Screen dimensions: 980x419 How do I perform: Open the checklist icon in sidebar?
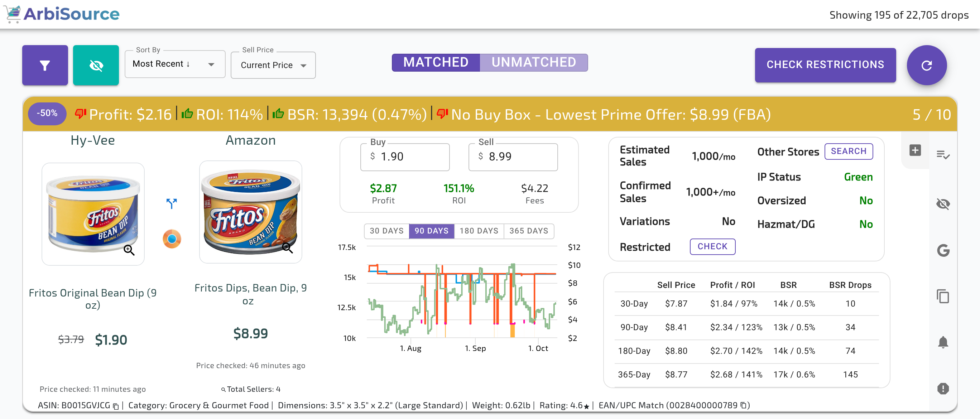(x=943, y=154)
